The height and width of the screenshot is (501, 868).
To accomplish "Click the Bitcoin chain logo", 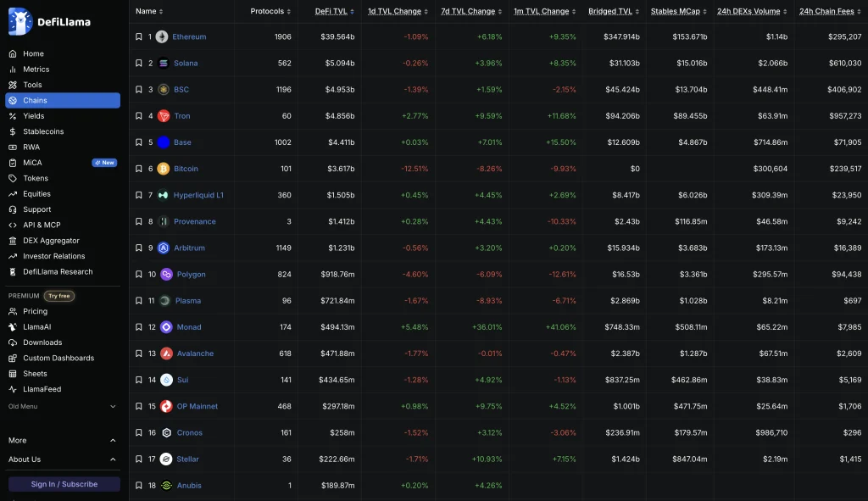I will [164, 169].
